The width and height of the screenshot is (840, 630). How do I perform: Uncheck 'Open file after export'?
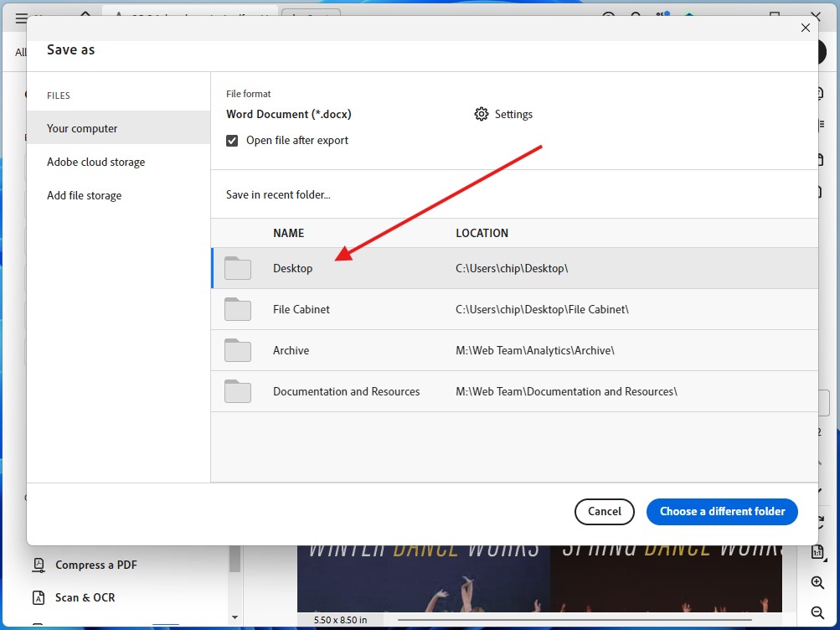click(231, 140)
